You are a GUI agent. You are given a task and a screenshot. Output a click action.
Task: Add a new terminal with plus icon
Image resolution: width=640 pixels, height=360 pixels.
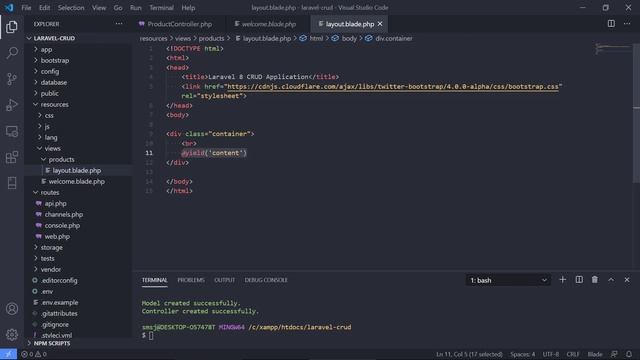pos(562,280)
